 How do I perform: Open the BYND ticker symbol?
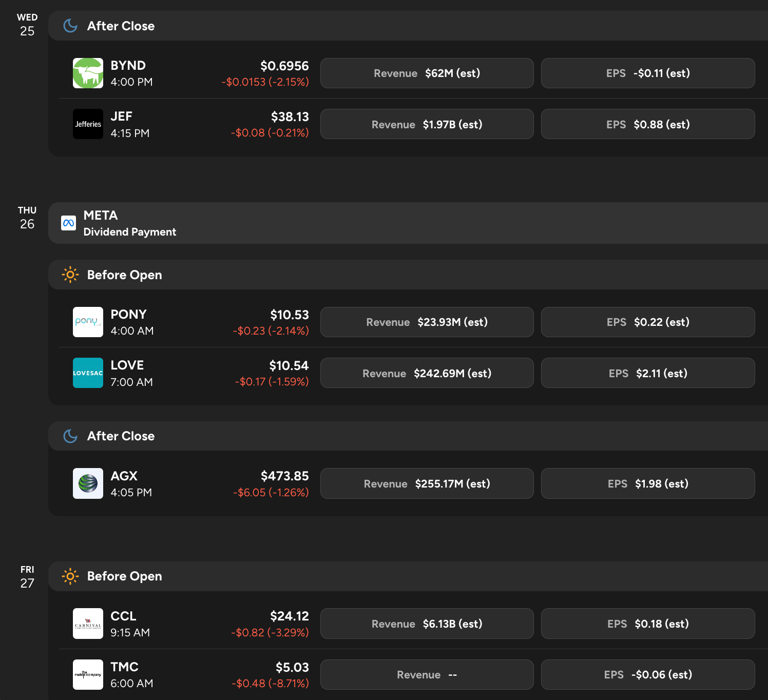pos(128,65)
